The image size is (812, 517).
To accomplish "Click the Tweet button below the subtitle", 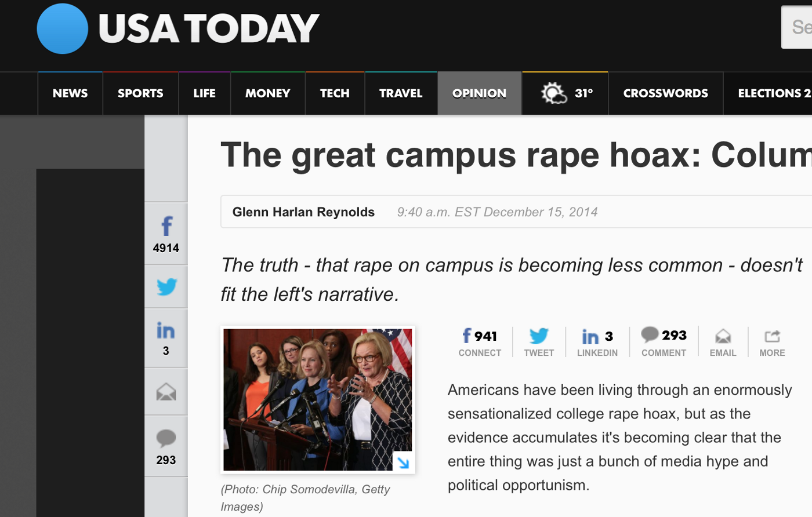I will coord(539,342).
